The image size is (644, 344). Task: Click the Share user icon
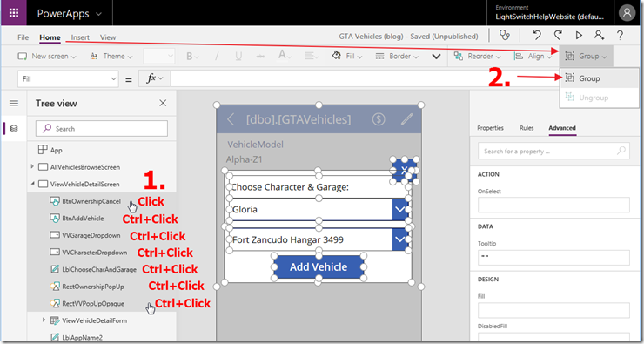(x=600, y=36)
